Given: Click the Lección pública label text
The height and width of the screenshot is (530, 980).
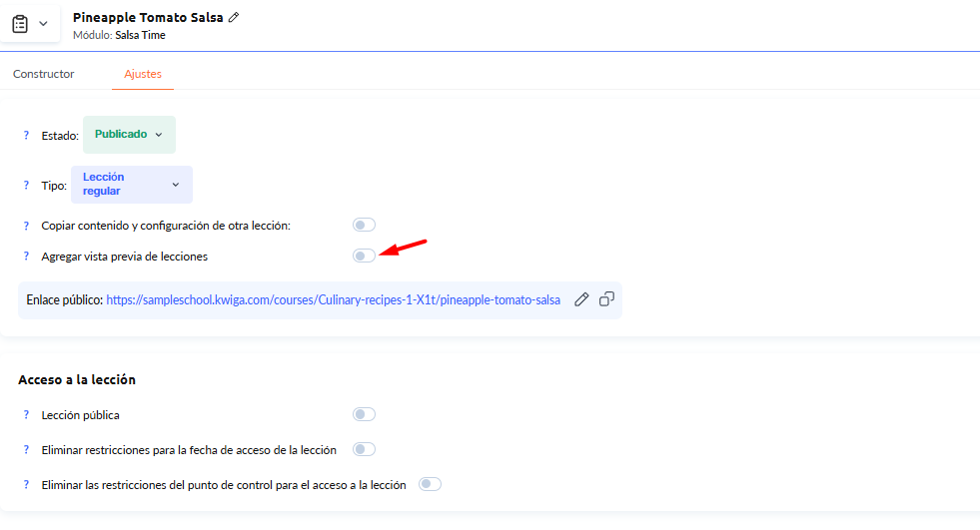Looking at the screenshot, I should pos(81,415).
